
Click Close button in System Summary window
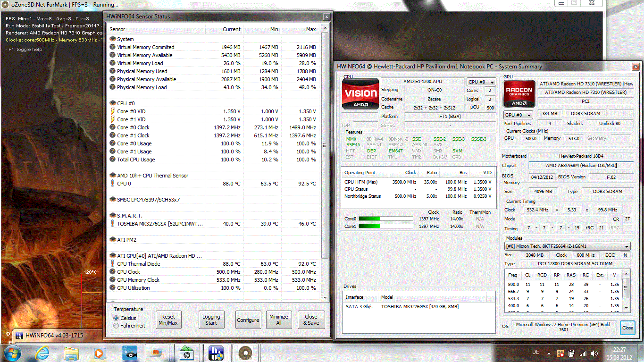(x=627, y=328)
